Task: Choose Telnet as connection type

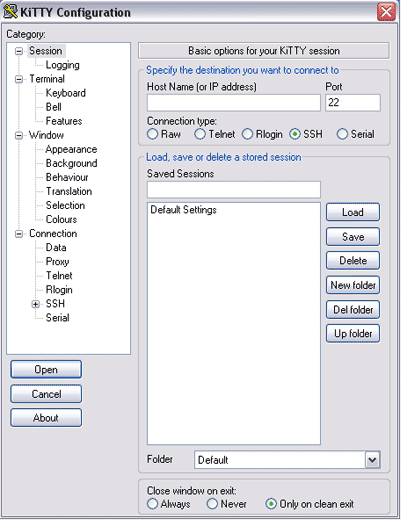Action: 200,134
